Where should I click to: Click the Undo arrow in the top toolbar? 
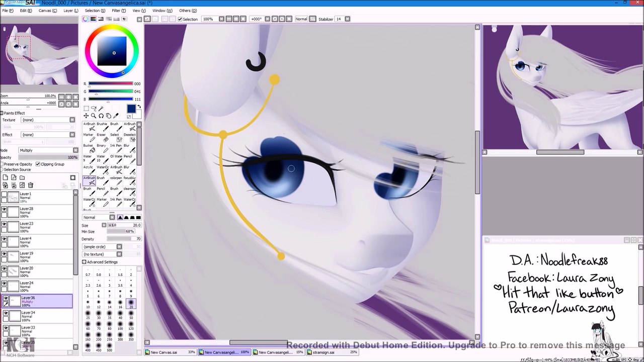[147, 19]
